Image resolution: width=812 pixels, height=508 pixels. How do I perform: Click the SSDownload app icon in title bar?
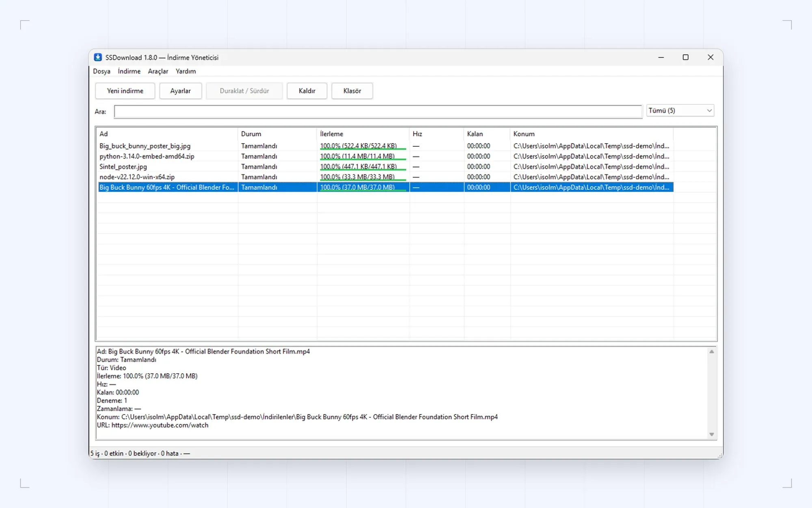point(98,57)
